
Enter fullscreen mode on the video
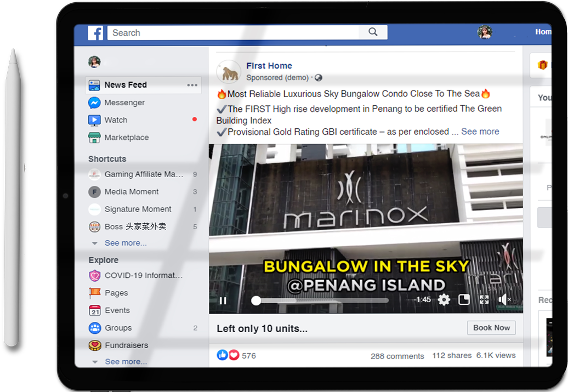[x=484, y=299]
